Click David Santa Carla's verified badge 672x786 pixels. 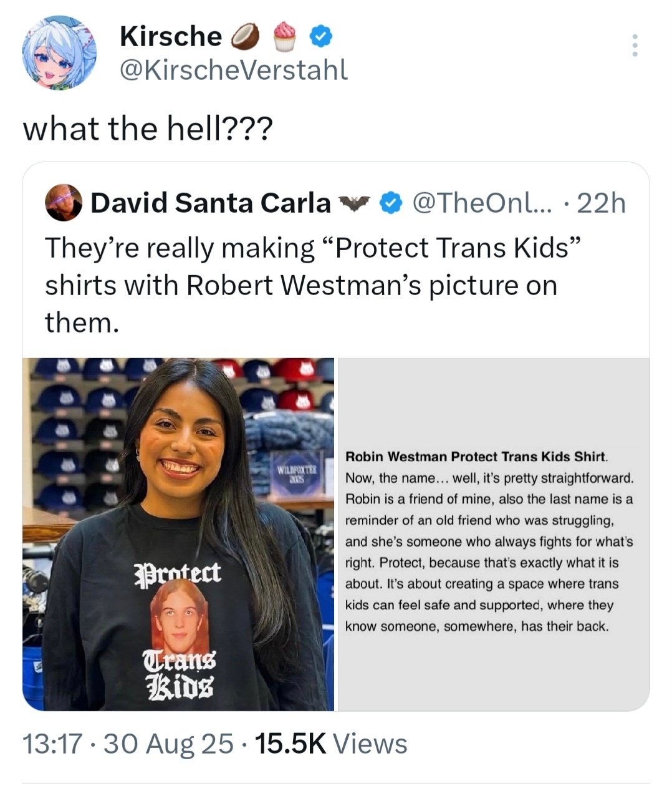[x=390, y=203]
